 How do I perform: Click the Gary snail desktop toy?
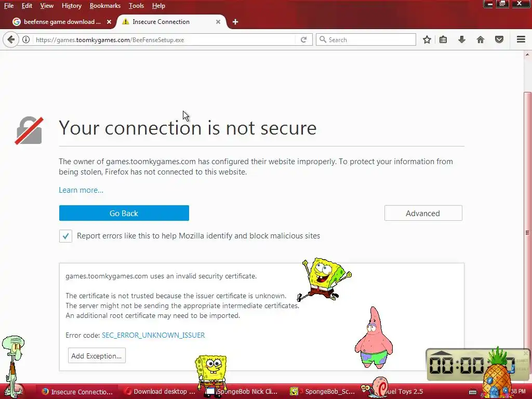point(375,387)
